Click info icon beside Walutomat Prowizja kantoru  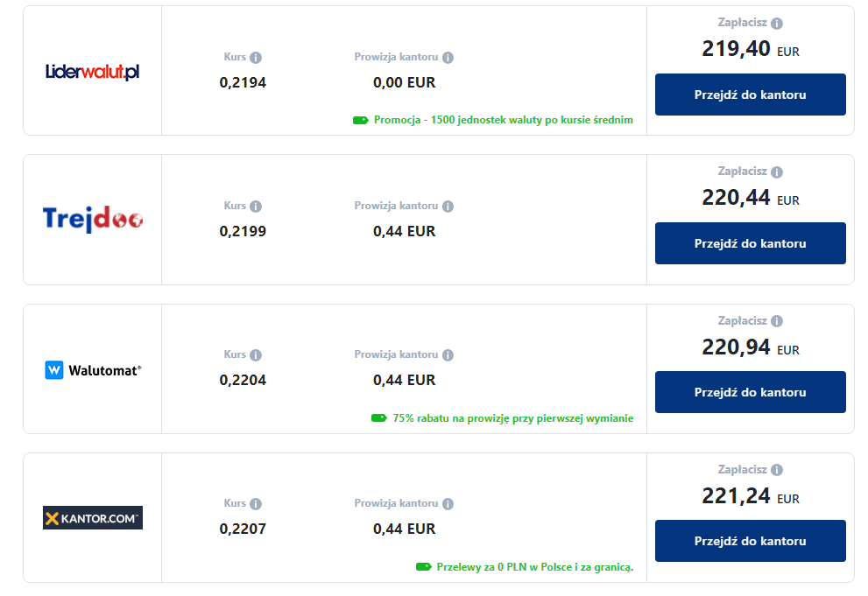[x=448, y=355]
